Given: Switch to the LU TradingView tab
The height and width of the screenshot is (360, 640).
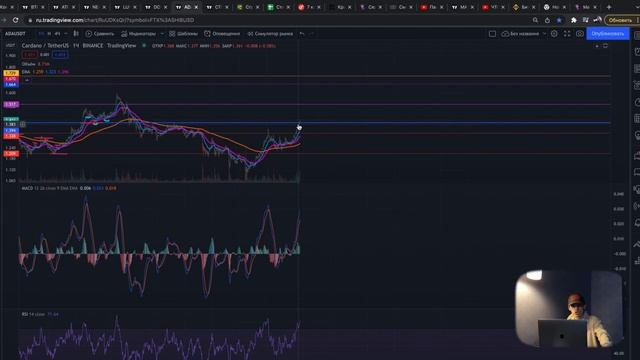Looking at the screenshot, I should (125, 7).
